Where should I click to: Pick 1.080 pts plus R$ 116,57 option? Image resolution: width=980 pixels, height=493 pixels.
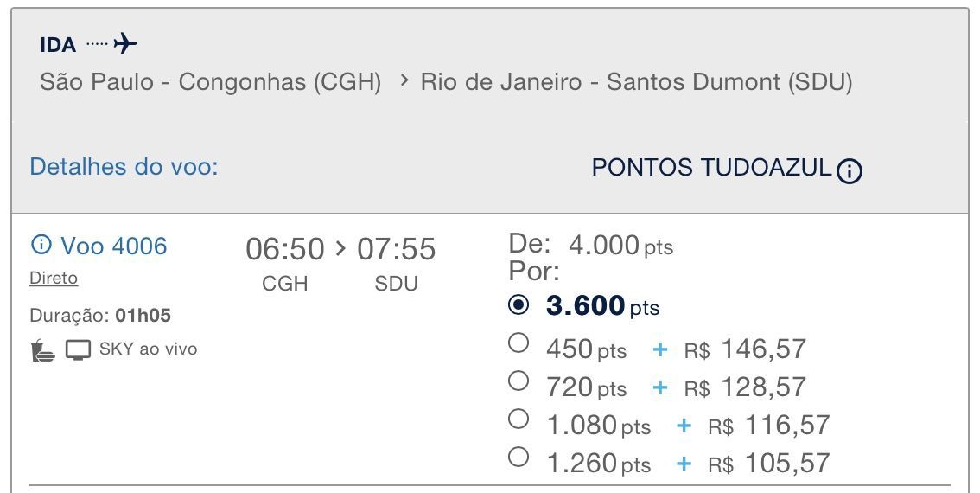[x=519, y=419]
